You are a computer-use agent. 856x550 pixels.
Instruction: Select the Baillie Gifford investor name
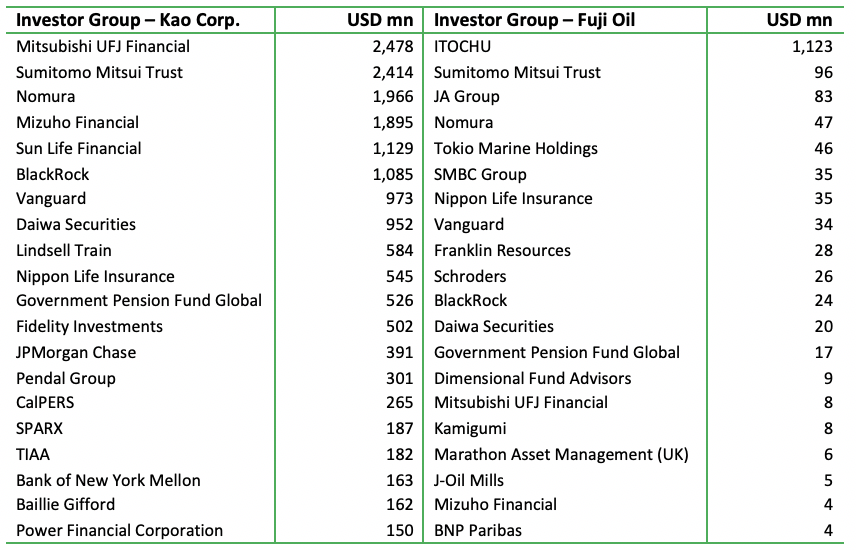click(66, 504)
